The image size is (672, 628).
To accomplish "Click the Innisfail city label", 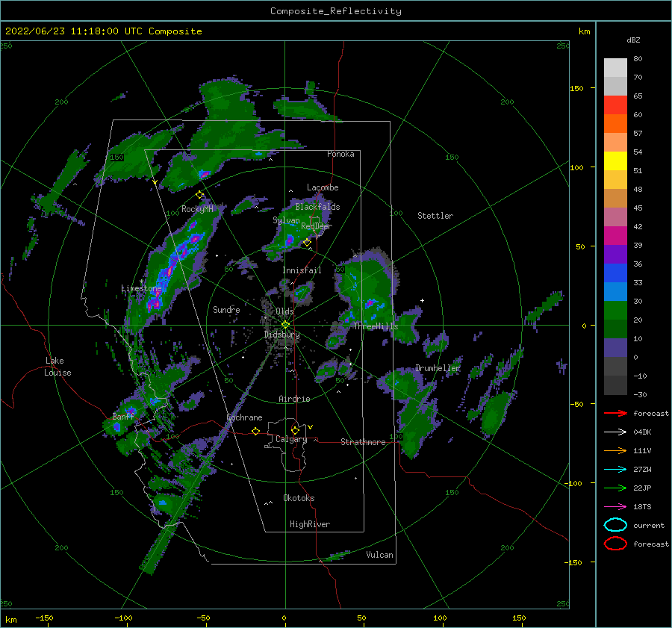I will (x=302, y=270).
